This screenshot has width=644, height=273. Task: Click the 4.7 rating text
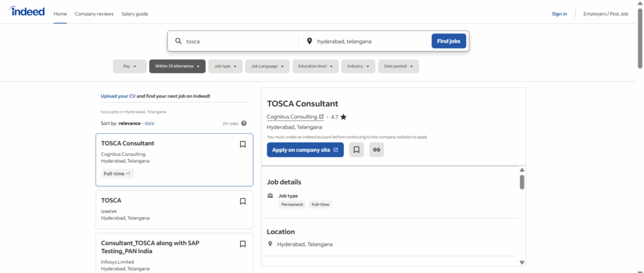(335, 117)
